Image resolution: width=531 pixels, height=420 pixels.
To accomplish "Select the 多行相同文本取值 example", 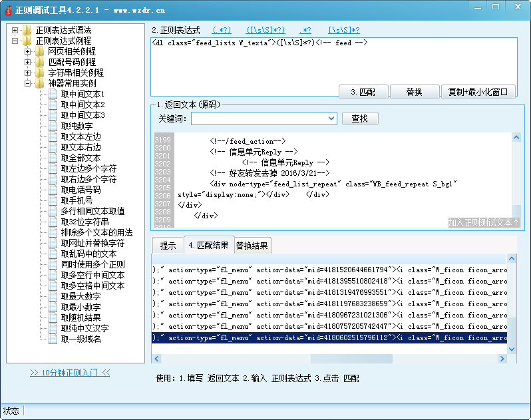I will [x=92, y=211].
